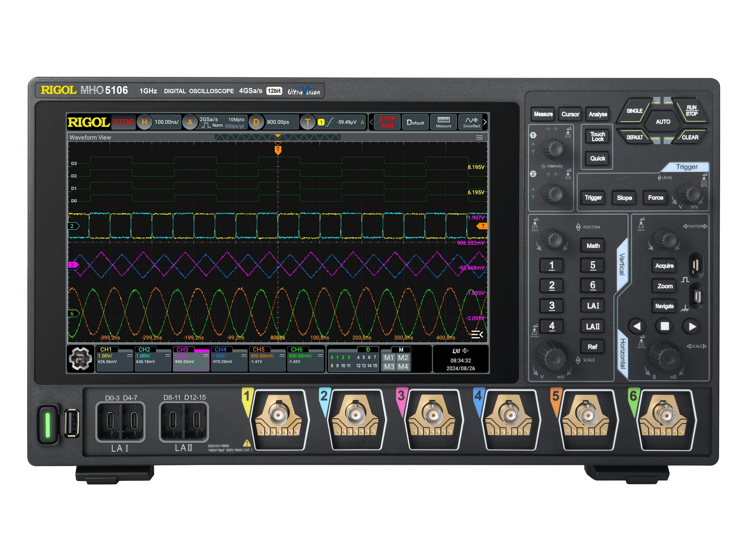This screenshot has width=747, height=560.
Task: Expand the CH3 label options icon
Action: click(206, 356)
